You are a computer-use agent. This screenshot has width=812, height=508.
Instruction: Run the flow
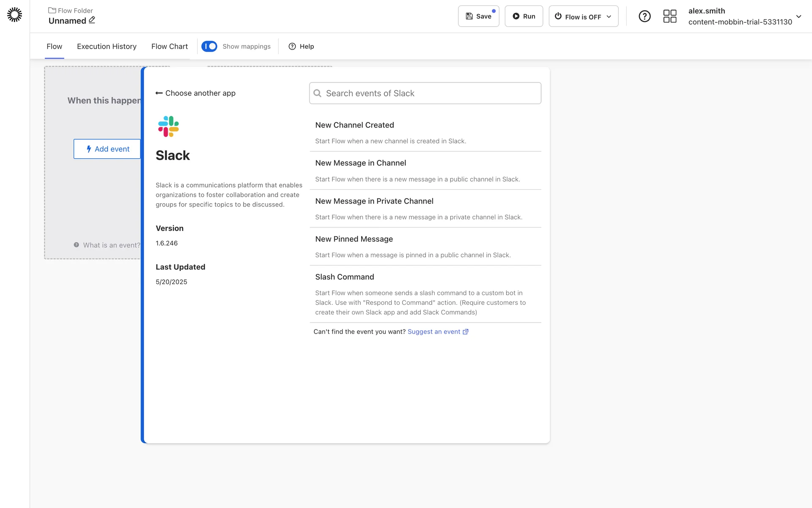coord(524,16)
